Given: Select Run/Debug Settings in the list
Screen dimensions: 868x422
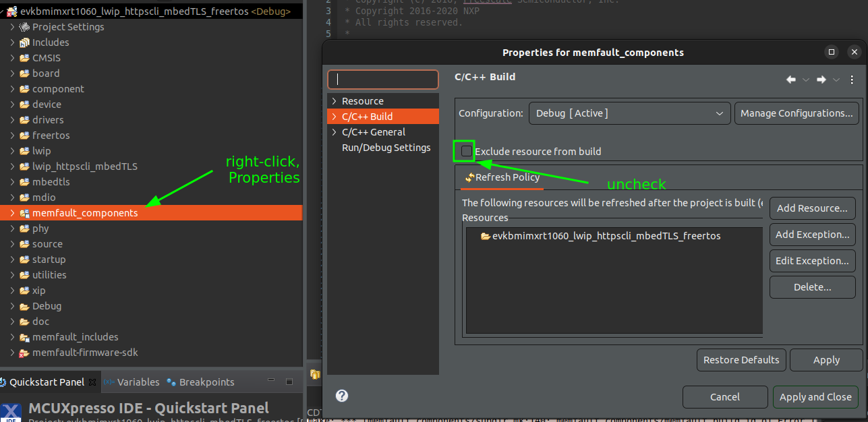Looking at the screenshot, I should [x=386, y=148].
